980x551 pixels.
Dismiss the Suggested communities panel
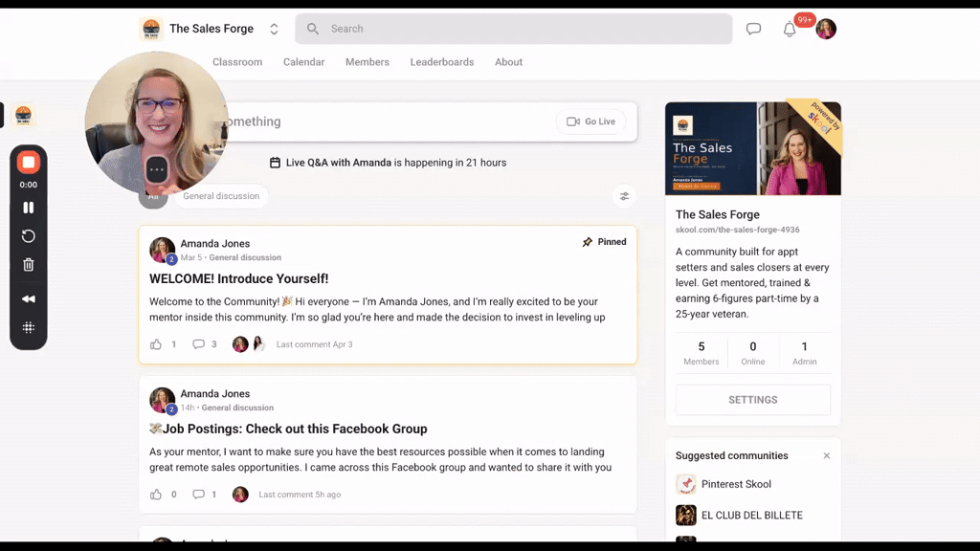coord(827,455)
